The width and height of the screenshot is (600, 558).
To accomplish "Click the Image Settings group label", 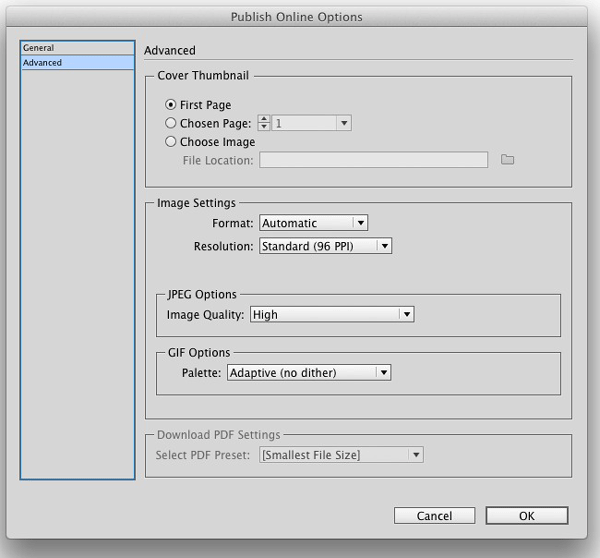I will point(196,203).
